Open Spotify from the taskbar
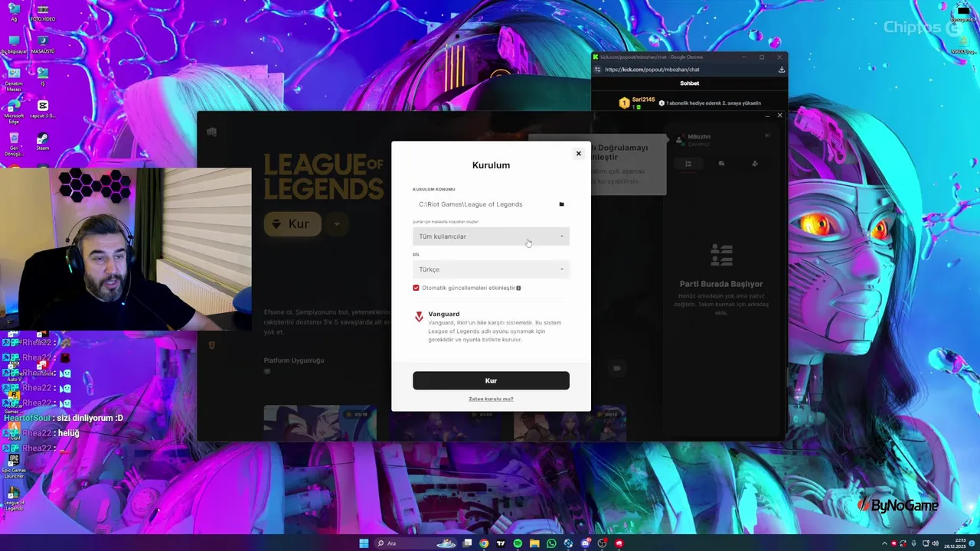Viewport: 980px width, 551px height. tap(518, 543)
